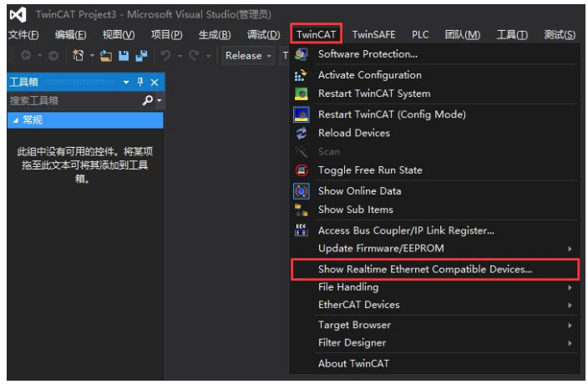Open the new project dropdown arrow
This screenshot has width=588, height=384.
click(92, 56)
